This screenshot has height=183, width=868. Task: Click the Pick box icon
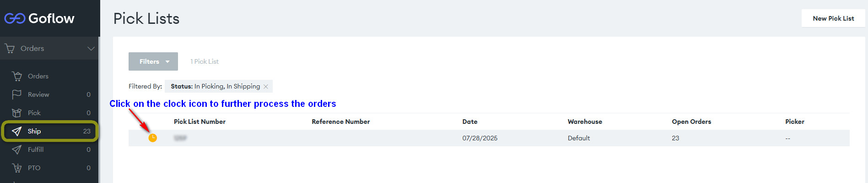(x=16, y=113)
